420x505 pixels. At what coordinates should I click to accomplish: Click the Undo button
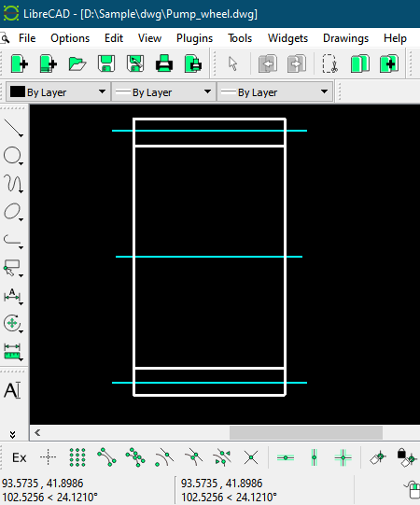[268, 63]
